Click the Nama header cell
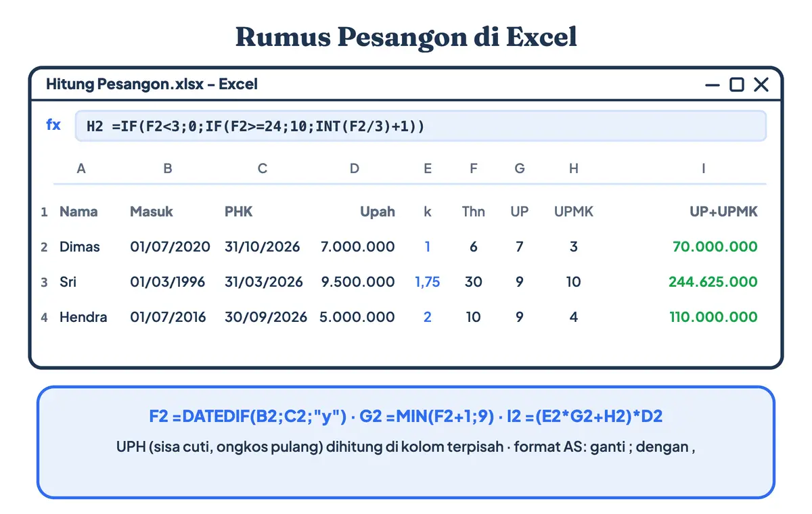Screen dimensions: 812x514 click(x=78, y=212)
